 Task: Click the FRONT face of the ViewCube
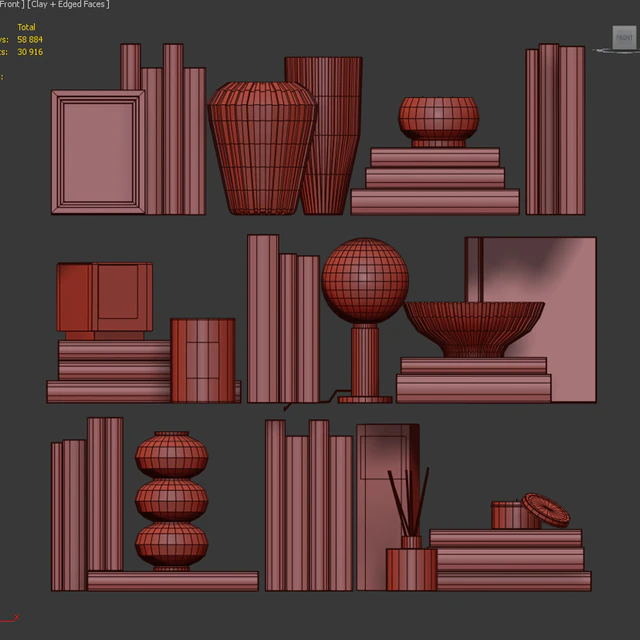coord(624,38)
